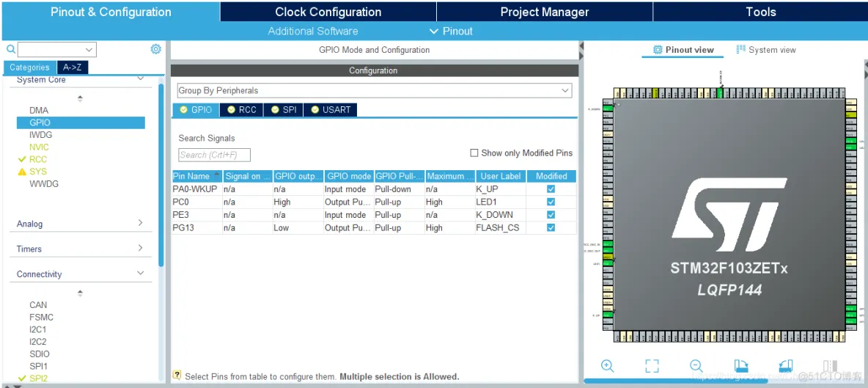Select SDIO under Connectivity
This screenshot has width=868, height=388.
[40, 354]
